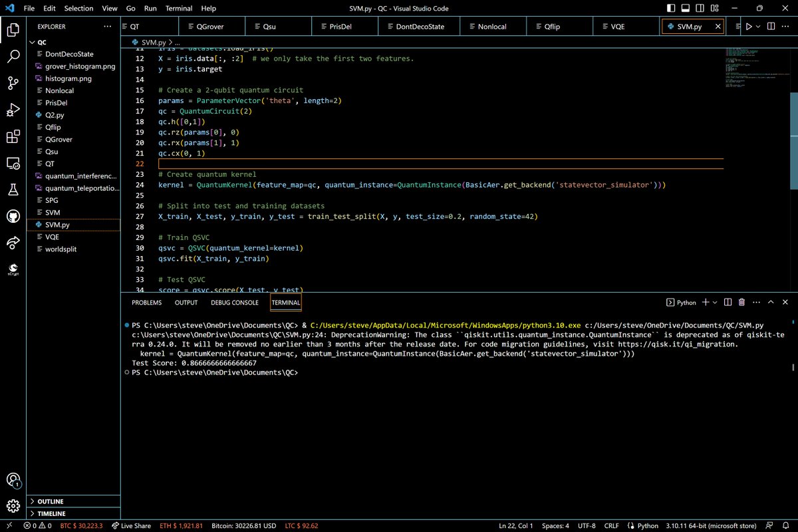
Task: Expand the OUTLINE section
Action: point(51,501)
